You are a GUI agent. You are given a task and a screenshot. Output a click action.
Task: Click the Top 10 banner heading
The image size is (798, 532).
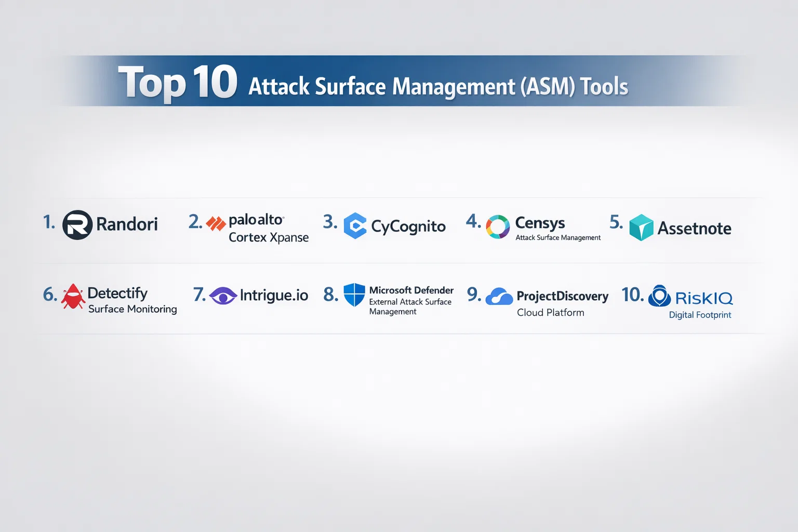373,83
